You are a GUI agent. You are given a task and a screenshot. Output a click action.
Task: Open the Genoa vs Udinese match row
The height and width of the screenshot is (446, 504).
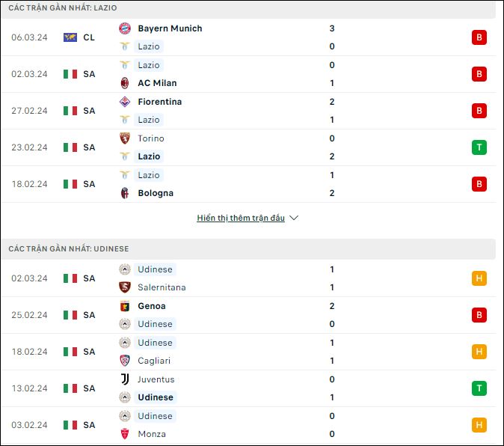click(248, 315)
